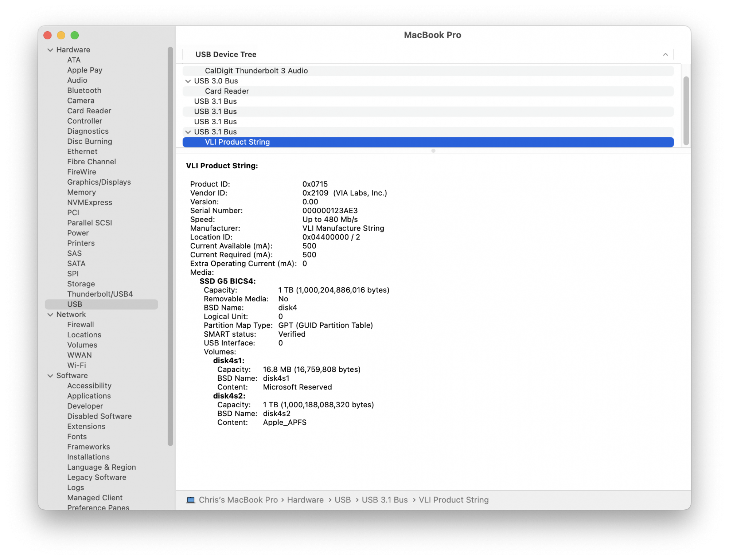Click the yellow minimize window button

pyautogui.click(x=61, y=35)
